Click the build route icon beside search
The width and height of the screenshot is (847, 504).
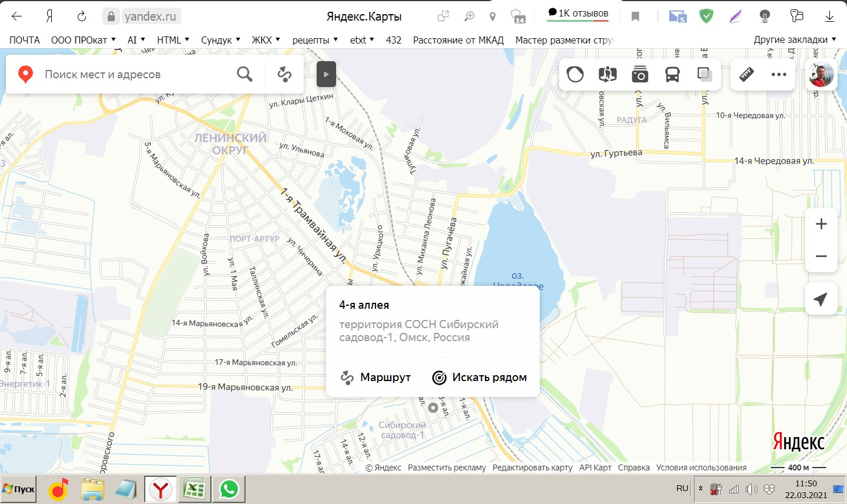tap(284, 75)
